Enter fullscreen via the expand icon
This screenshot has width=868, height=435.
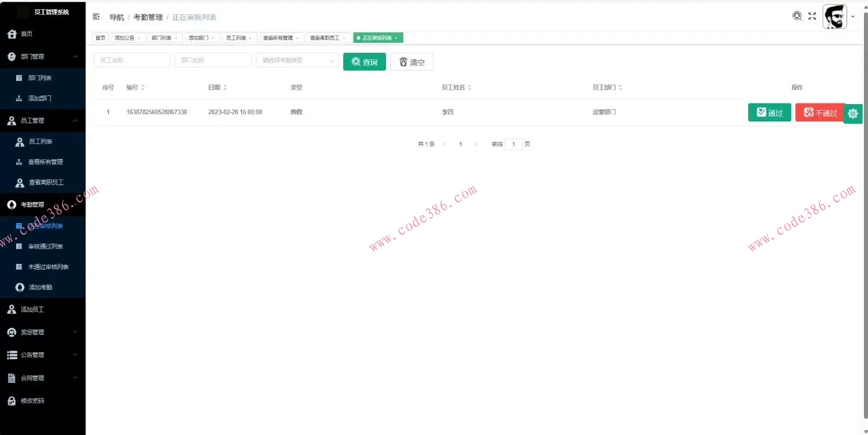811,16
